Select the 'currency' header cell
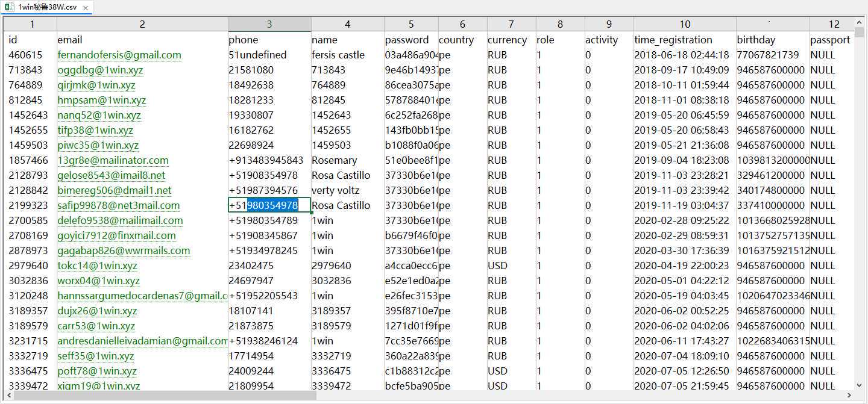The height and width of the screenshot is (404, 868). tap(511, 40)
